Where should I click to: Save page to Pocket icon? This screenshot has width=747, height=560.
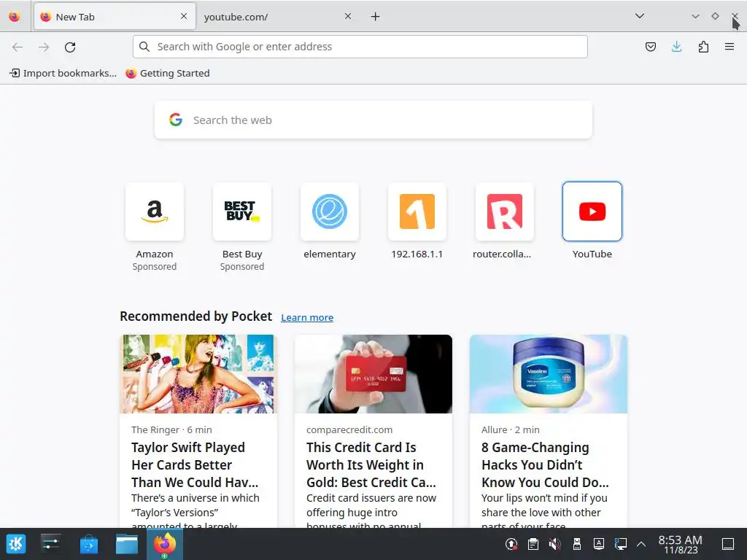coord(650,47)
